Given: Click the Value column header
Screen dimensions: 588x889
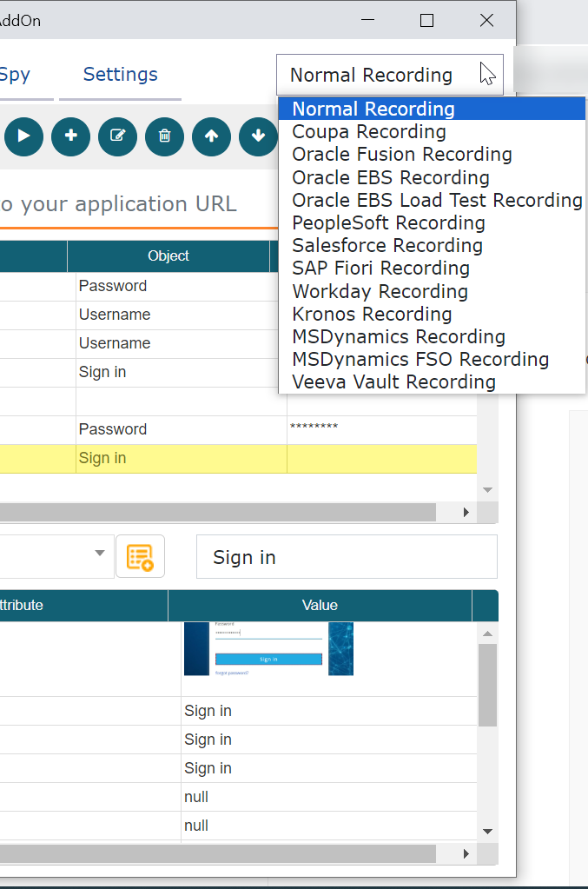Looking at the screenshot, I should [x=320, y=606].
